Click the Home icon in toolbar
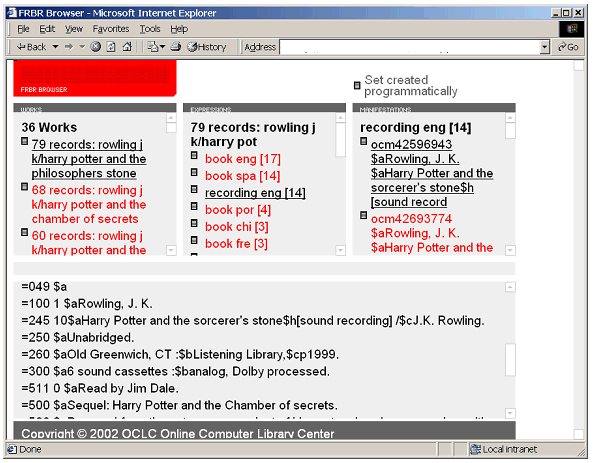 pos(127,47)
